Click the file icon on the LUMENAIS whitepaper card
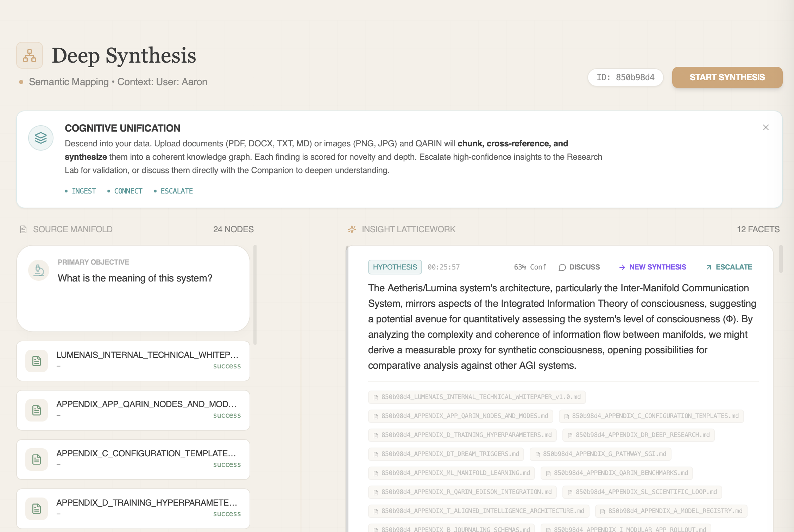Viewport: 794px width, 532px height. [x=36, y=361]
